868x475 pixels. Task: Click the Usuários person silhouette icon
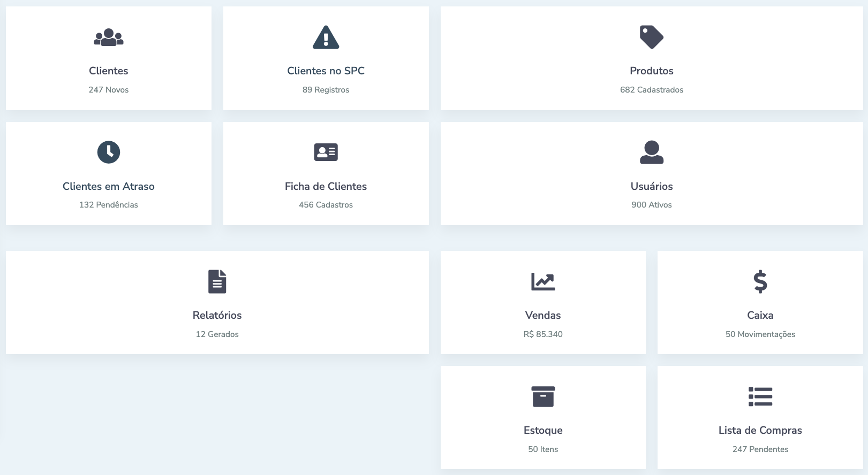pyautogui.click(x=651, y=152)
